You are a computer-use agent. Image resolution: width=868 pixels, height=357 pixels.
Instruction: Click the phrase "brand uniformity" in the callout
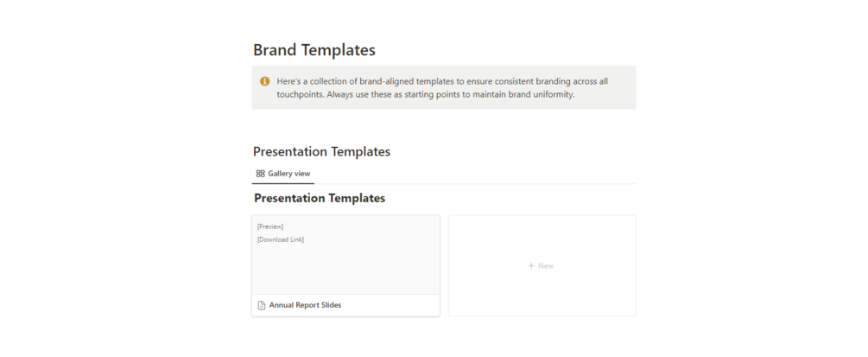point(540,94)
